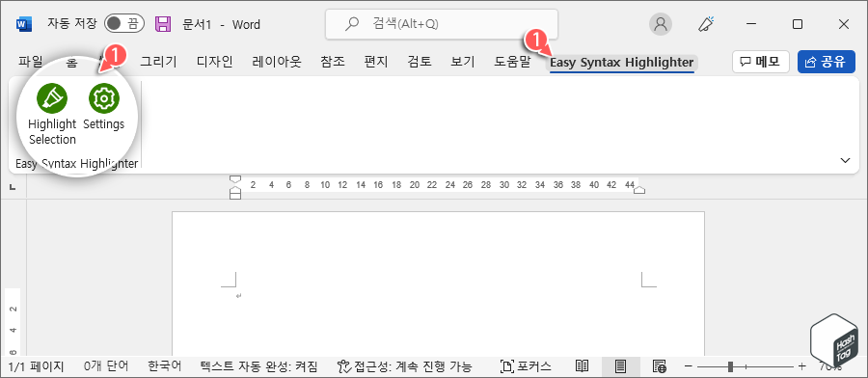Switch to the 보기 (View) tab
The width and height of the screenshot is (868, 378).
462,62
